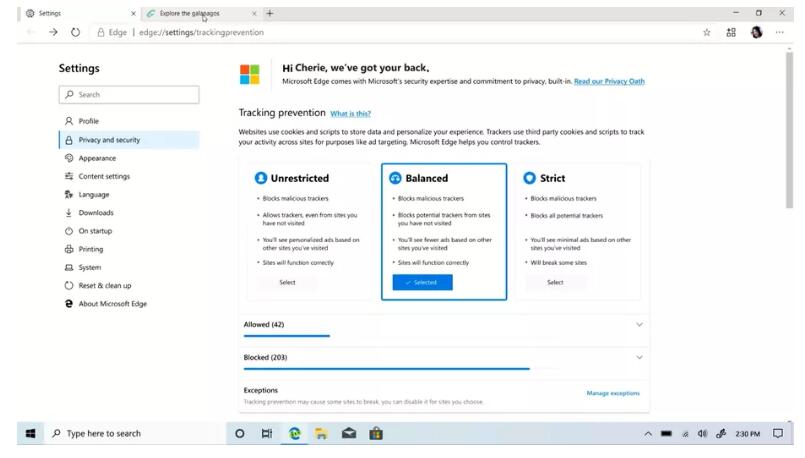The width and height of the screenshot is (805, 458).
Task: Open On startup settings section
Action: coord(129,231)
